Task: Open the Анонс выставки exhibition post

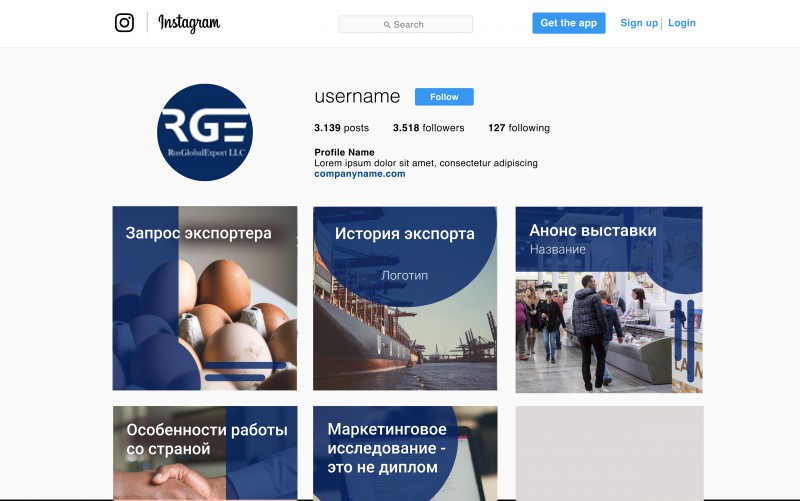Action: click(609, 299)
